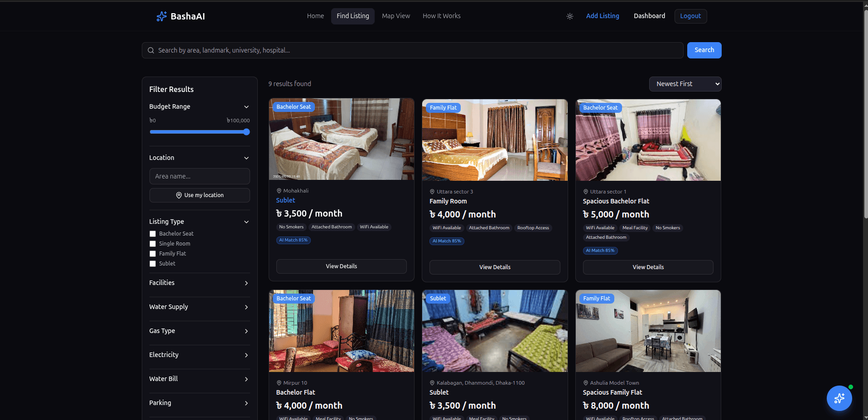Viewport: 868px width, 420px height.
Task: Check the Single Room listing type
Action: pos(153,244)
